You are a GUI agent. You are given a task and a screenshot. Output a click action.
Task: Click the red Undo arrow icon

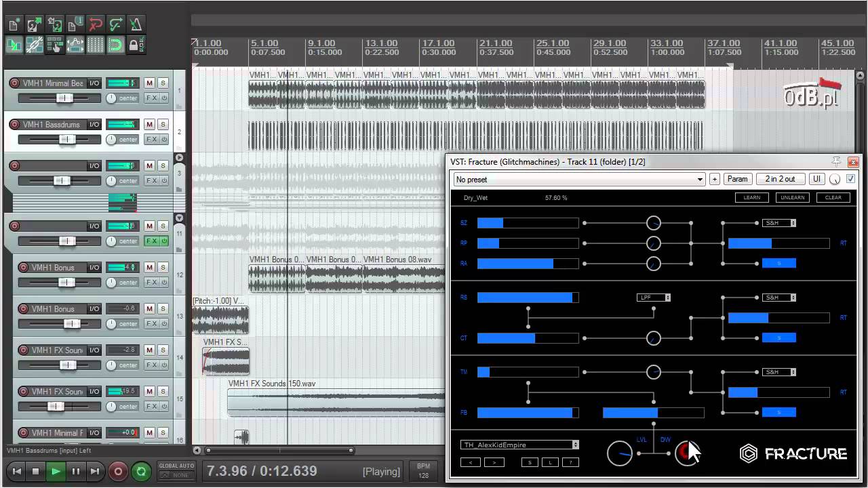click(x=96, y=26)
